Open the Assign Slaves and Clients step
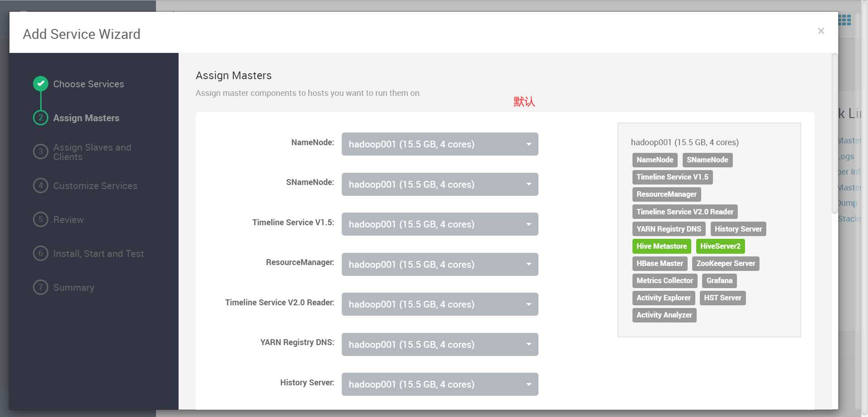Viewport: 868px width, 417px height. coord(92,152)
